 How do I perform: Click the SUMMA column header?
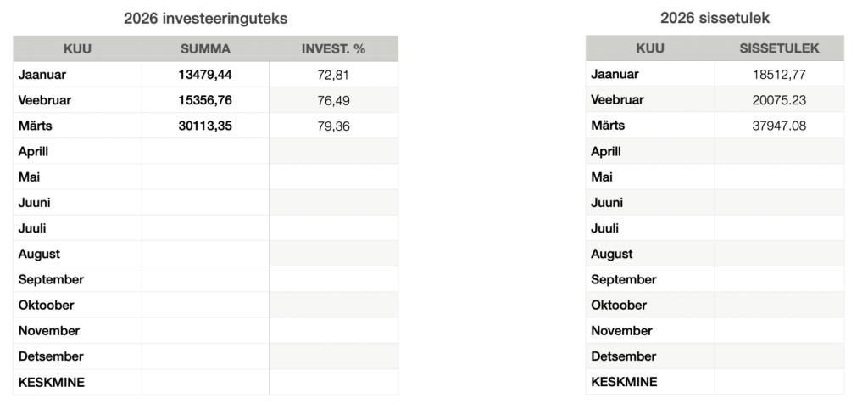(x=205, y=48)
